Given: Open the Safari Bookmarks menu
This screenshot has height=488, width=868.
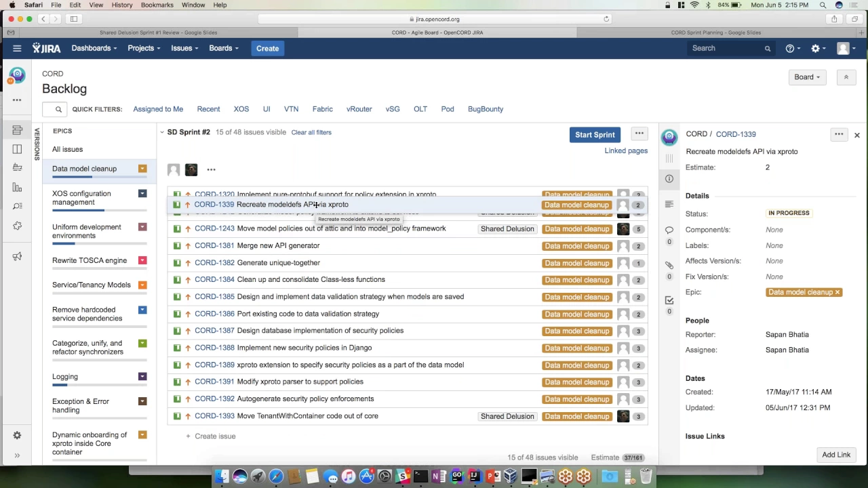Looking at the screenshot, I should (157, 5).
